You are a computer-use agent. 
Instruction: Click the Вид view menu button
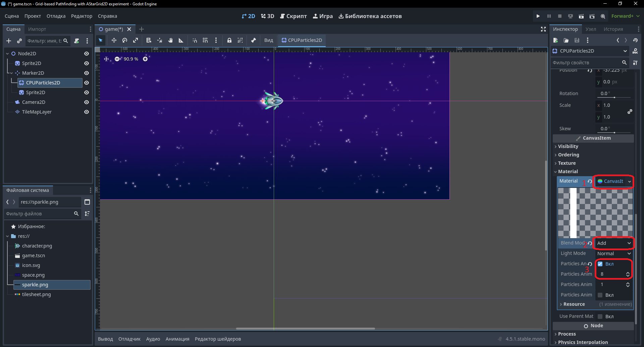point(269,40)
